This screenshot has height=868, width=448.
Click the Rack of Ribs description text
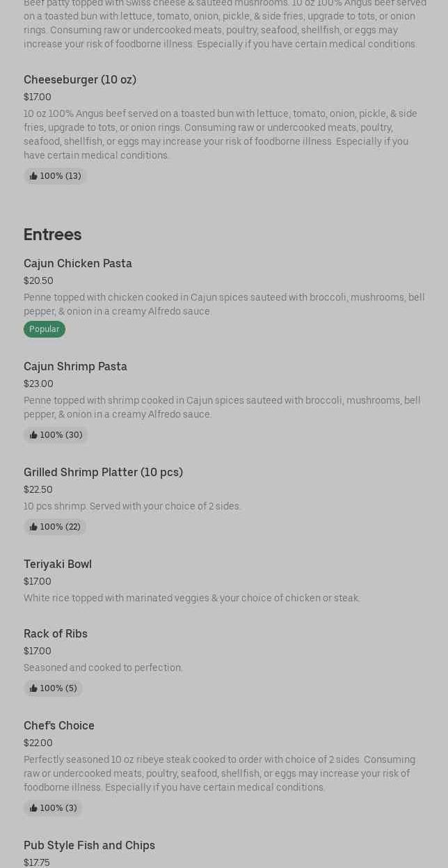point(103,668)
